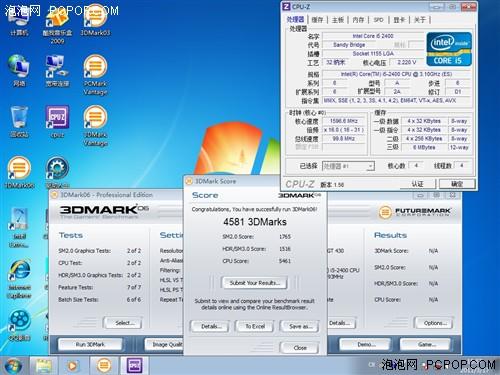Click the Save as button in Score dialog

pos(300,326)
